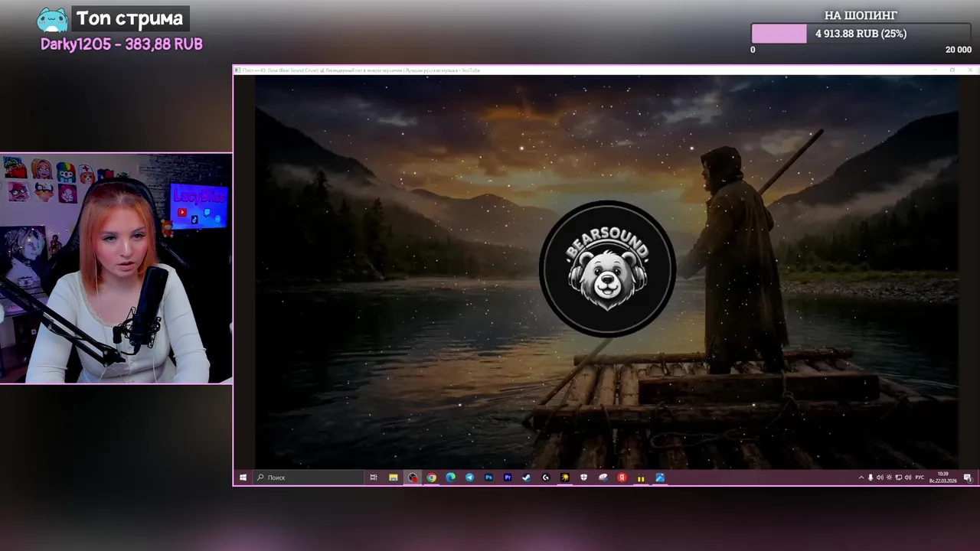The image size is (980, 551).
Task: Click the cat mascot icon beside Топ стрима
Action: coord(53,20)
